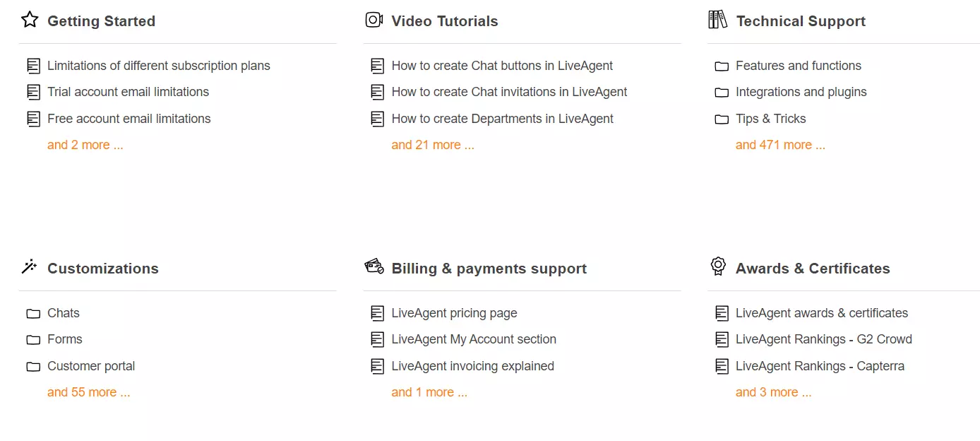This screenshot has height=441, width=980.
Task: Click the star icon beside Getting Started
Action: 29,20
